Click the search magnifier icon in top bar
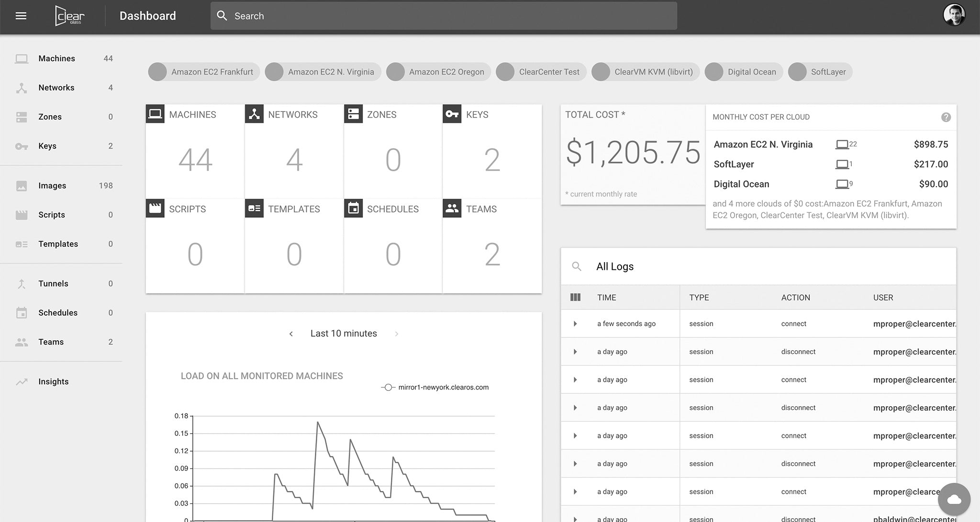 pos(222,16)
